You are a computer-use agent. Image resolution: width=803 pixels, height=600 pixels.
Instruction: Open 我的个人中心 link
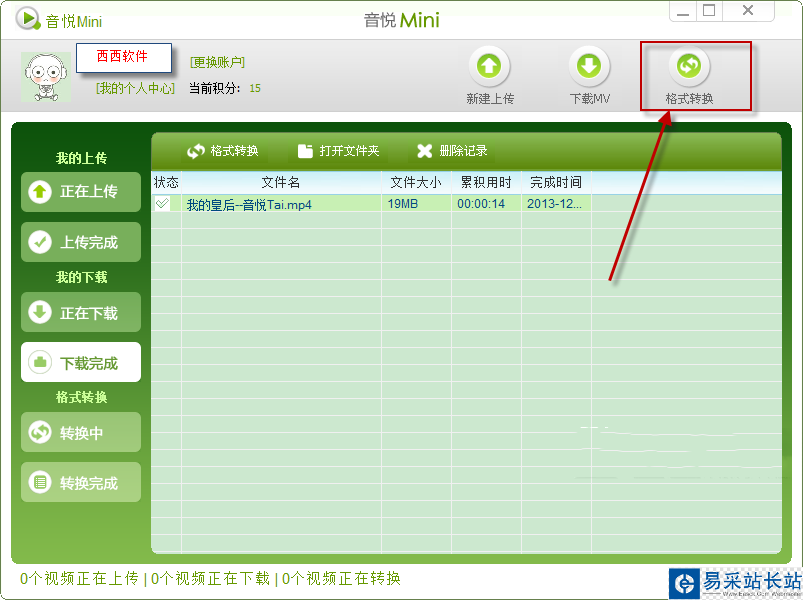coord(135,88)
